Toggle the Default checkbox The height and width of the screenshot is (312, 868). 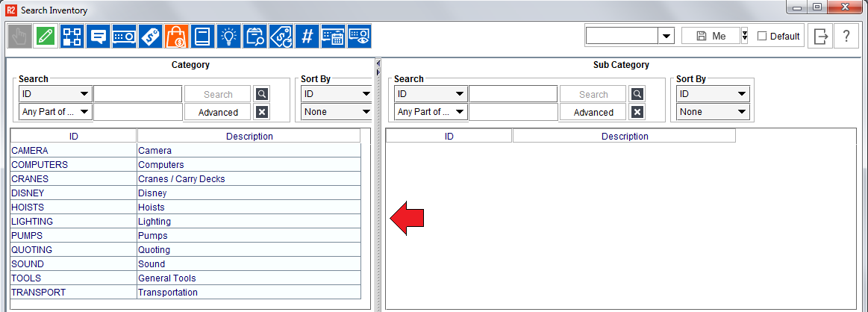762,36
